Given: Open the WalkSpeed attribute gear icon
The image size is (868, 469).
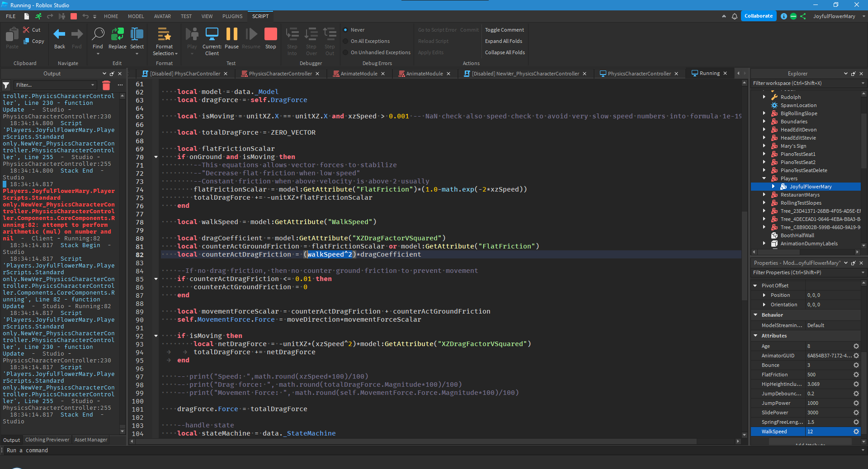Looking at the screenshot, I should [x=856, y=431].
